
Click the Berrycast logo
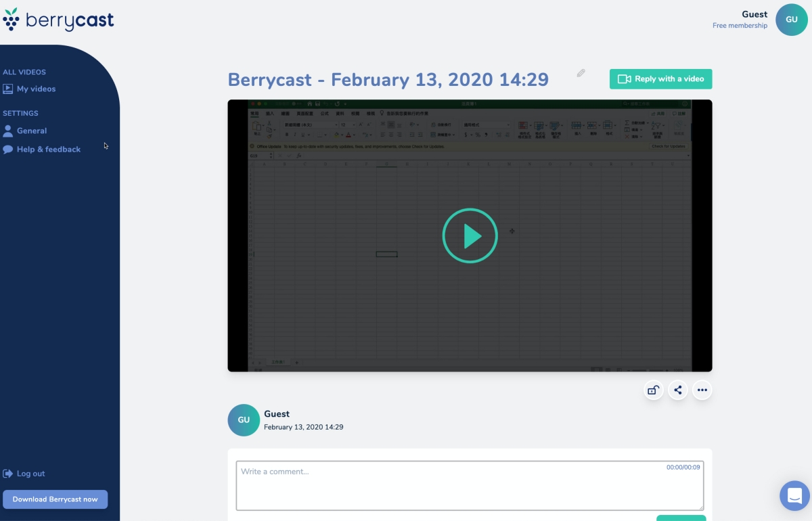point(58,20)
